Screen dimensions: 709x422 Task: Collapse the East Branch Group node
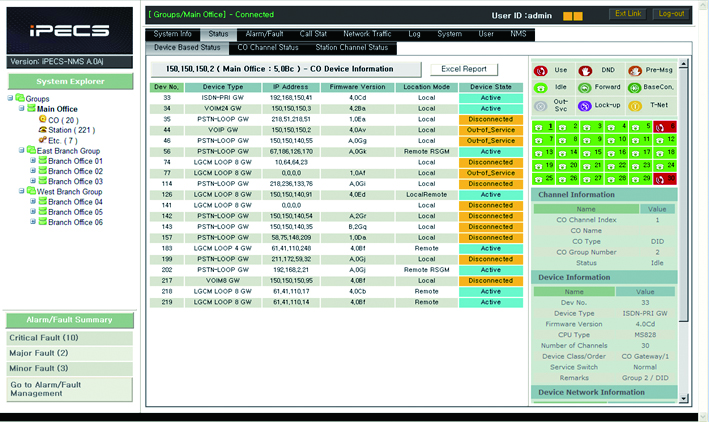pyautogui.click(x=21, y=150)
